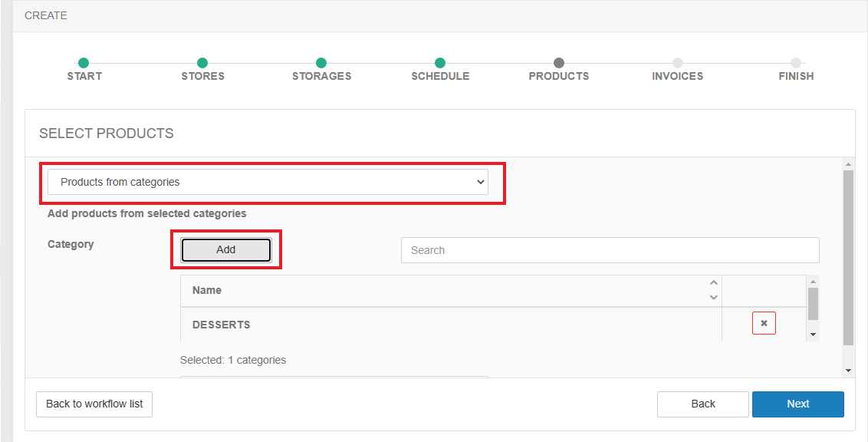Click the SCHEDULE step circle

(440, 63)
